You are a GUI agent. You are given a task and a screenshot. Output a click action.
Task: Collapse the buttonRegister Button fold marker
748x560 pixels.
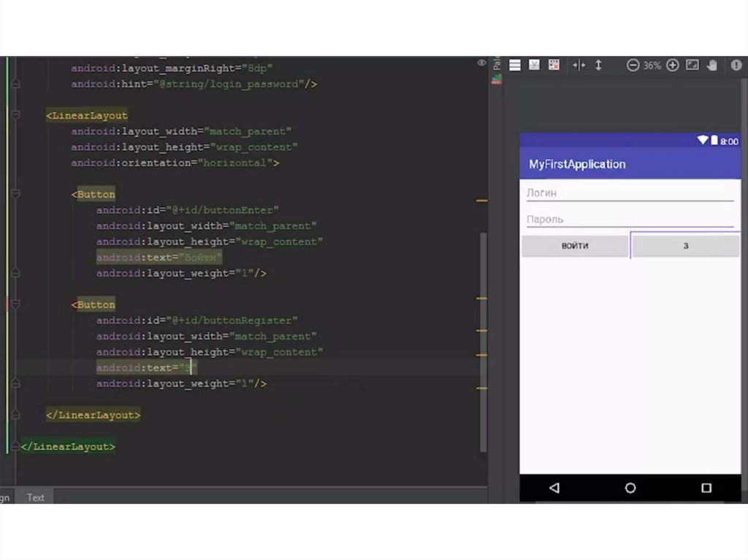(x=15, y=304)
